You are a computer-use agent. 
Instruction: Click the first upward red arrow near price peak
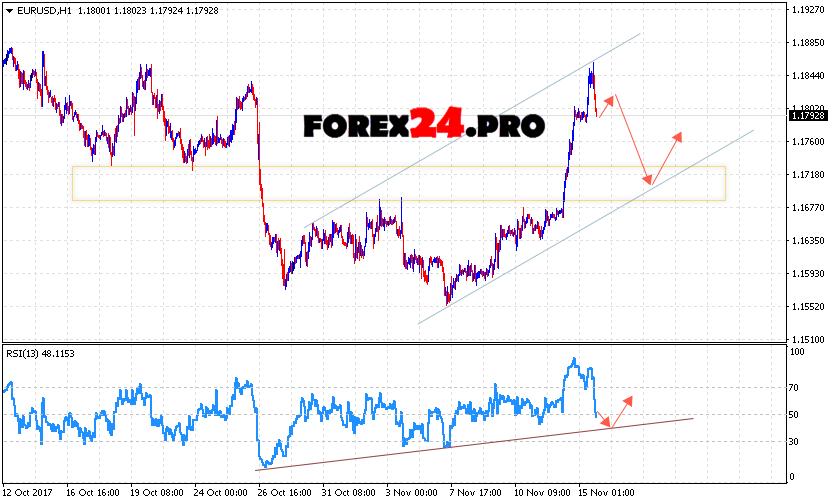point(607,105)
